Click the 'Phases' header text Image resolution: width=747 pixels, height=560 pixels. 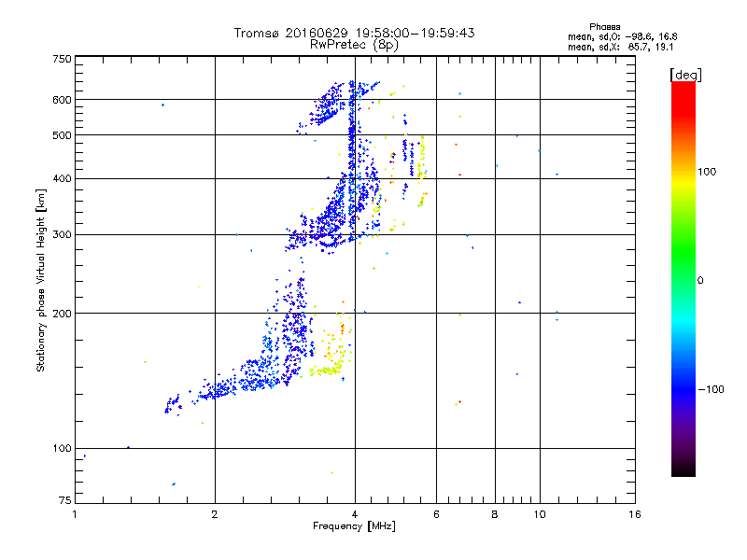604,27
